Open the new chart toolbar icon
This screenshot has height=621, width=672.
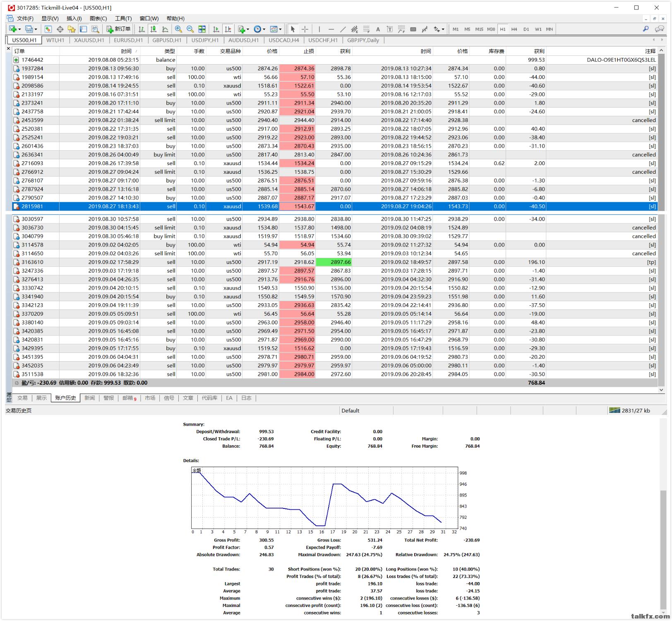tap(13, 29)
